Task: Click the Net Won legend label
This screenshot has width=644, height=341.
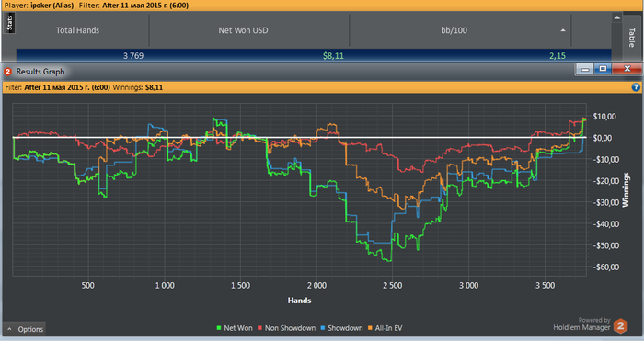Action: [x=238, y=328]
